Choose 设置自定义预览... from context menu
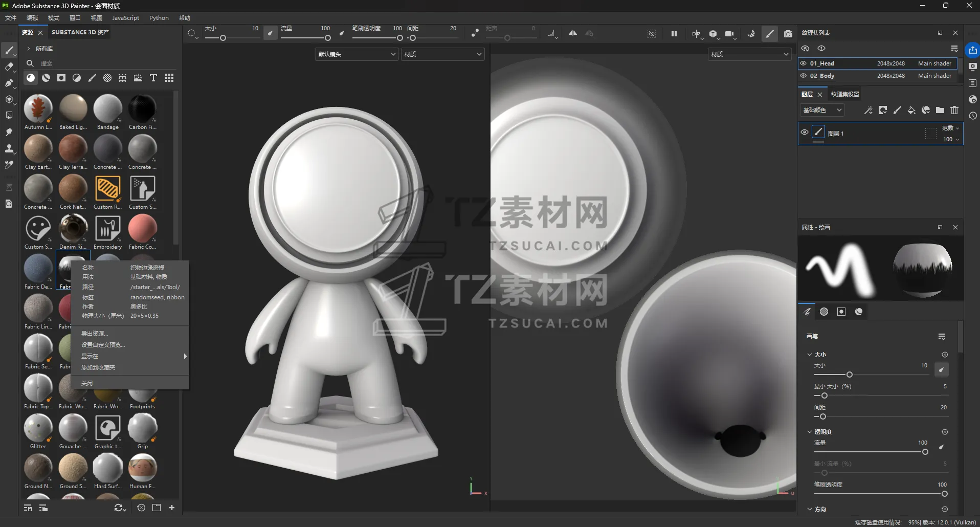Viewport: 980px width, 527px height. pos(130,345)
